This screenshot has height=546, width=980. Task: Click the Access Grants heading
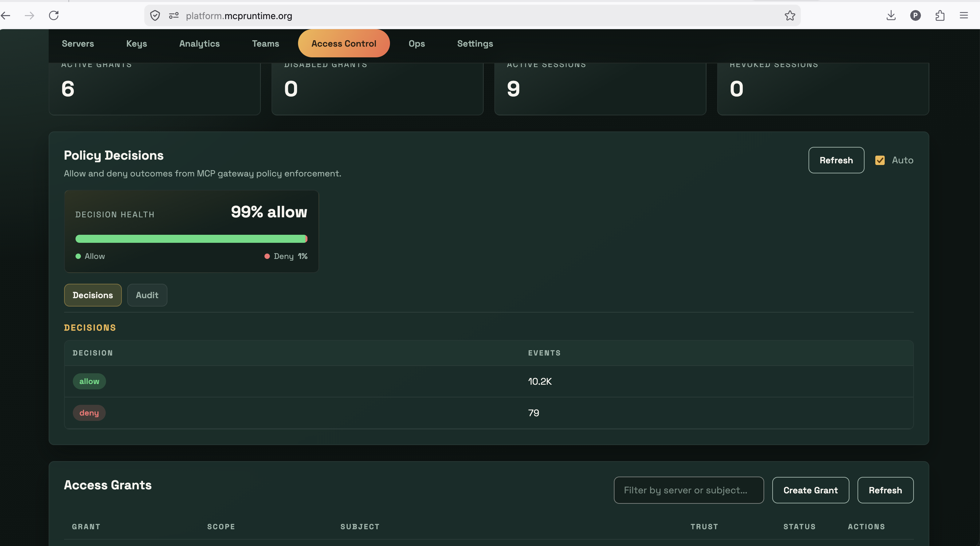pyautogui.click(x=108, y=485)
